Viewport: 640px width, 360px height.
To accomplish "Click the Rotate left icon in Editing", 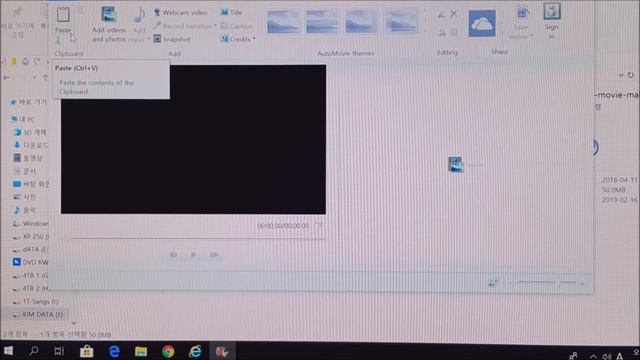I will click(x=442, y=15).
